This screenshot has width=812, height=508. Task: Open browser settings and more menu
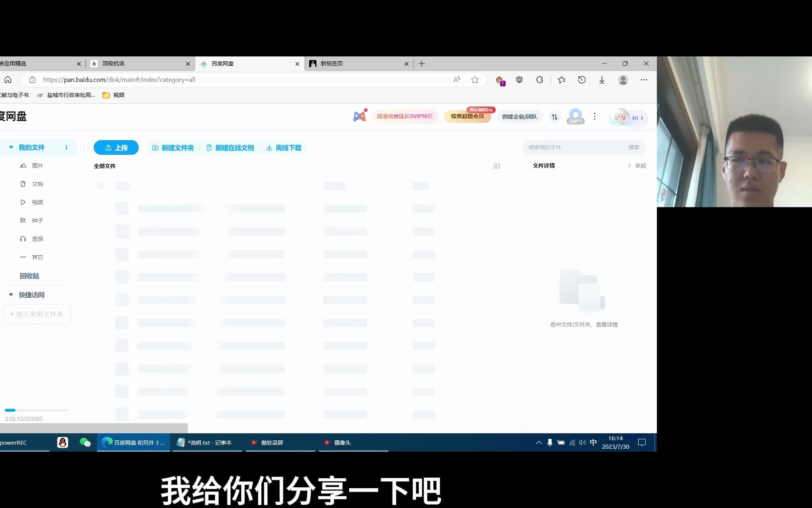644,80
